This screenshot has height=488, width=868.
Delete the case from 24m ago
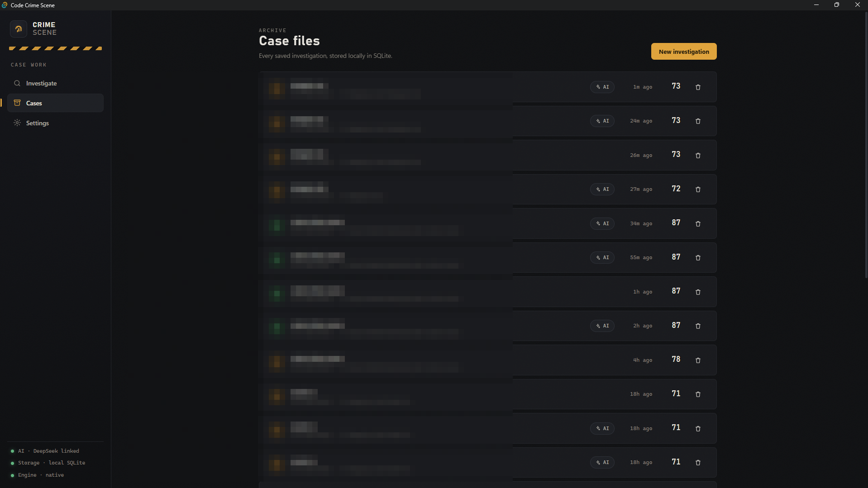tap(698, 121)
